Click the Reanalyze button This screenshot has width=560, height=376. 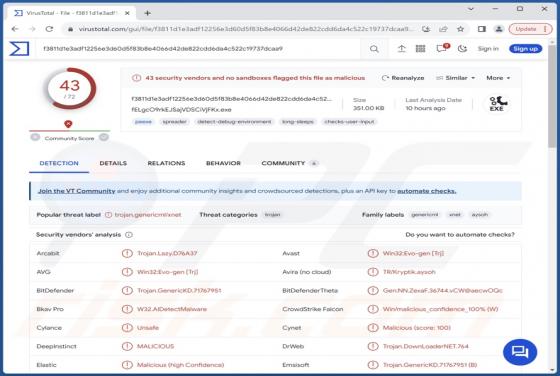click(403, 78)
